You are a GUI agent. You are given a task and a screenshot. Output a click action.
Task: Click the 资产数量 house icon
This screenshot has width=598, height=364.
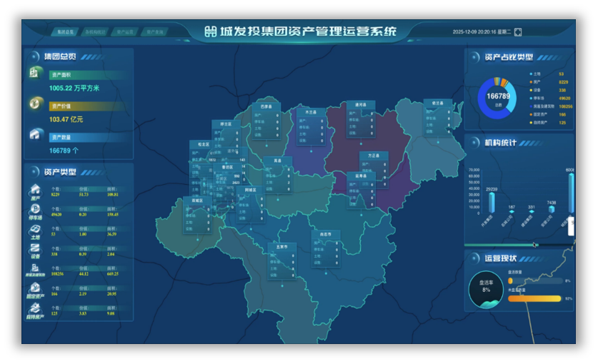[x=35, y=133]
